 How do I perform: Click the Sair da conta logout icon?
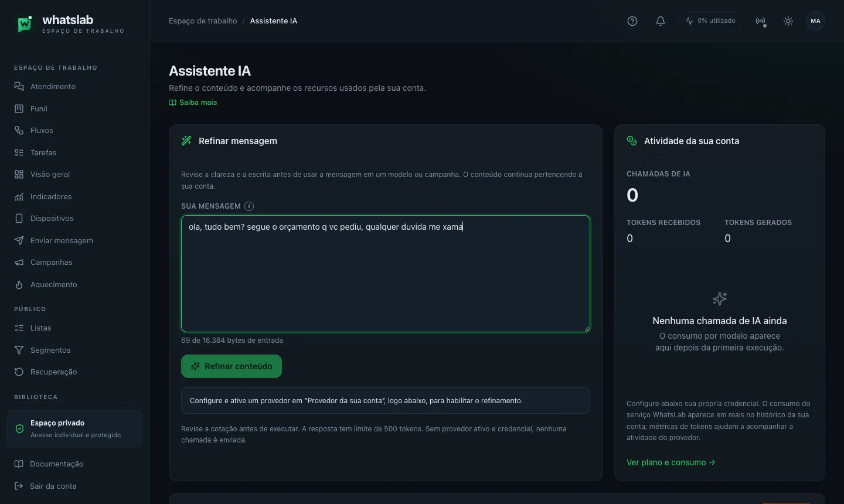[x=19, y=486]
